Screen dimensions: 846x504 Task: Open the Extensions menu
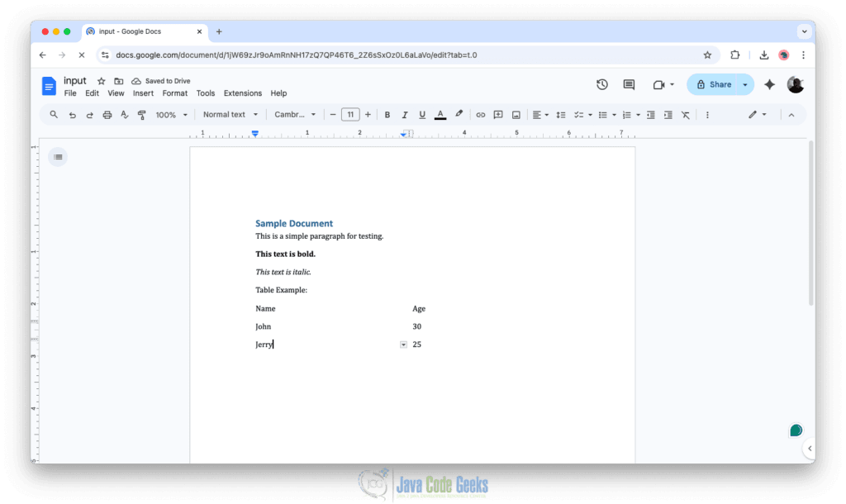coord(243,93)
